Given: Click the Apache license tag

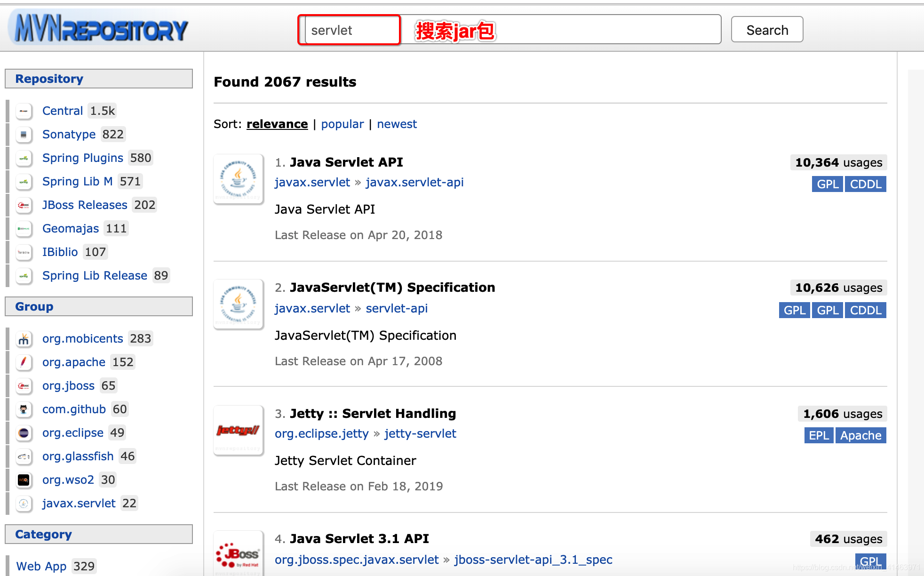Looking at the screenshot, I should pos(861,436).
